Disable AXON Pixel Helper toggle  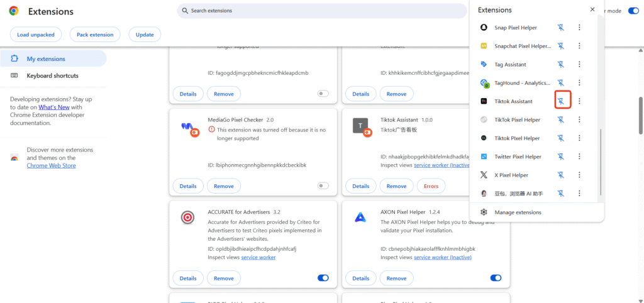tap(496, 278)
